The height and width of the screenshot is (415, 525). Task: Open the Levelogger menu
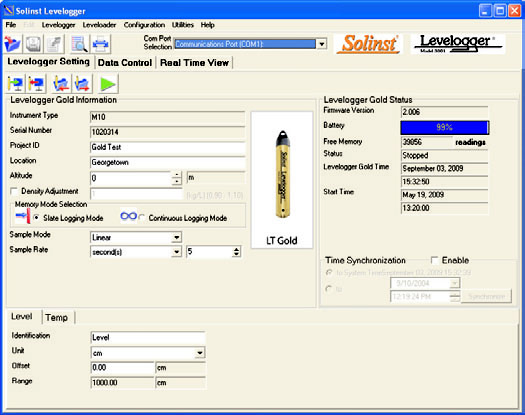click(x=59, y=25)
